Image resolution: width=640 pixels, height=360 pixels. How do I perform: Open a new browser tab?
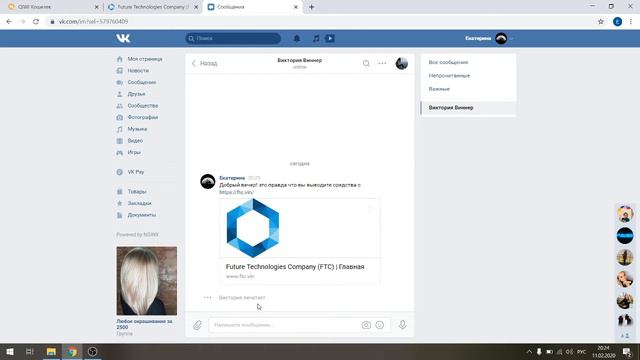pos(311,7)
